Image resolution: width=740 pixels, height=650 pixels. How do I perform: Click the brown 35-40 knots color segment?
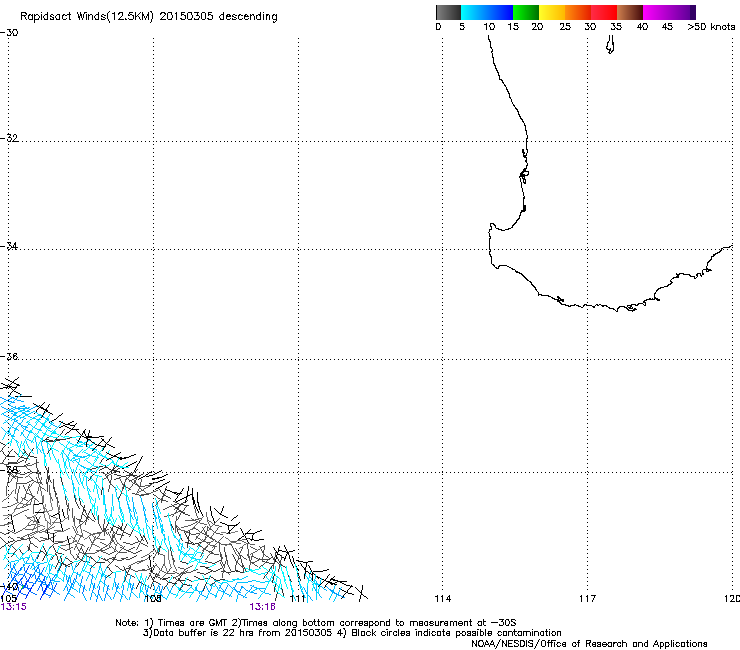point(630,12)
